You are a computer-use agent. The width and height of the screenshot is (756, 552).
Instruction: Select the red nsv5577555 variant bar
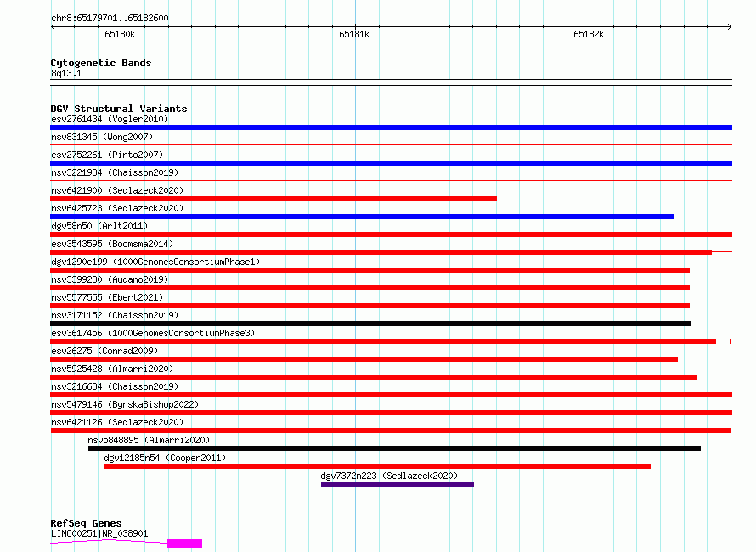point(370,306)
